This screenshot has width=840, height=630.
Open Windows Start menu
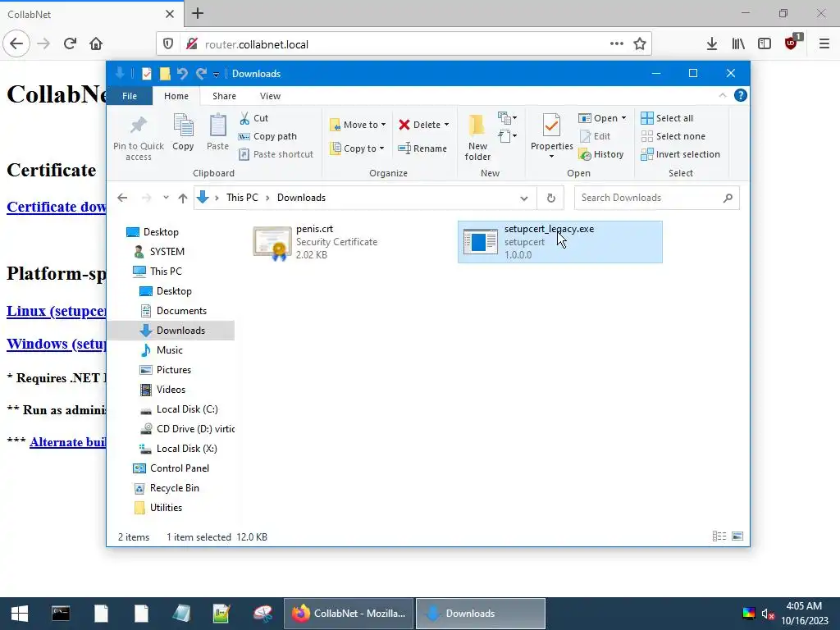coord(20,614)
